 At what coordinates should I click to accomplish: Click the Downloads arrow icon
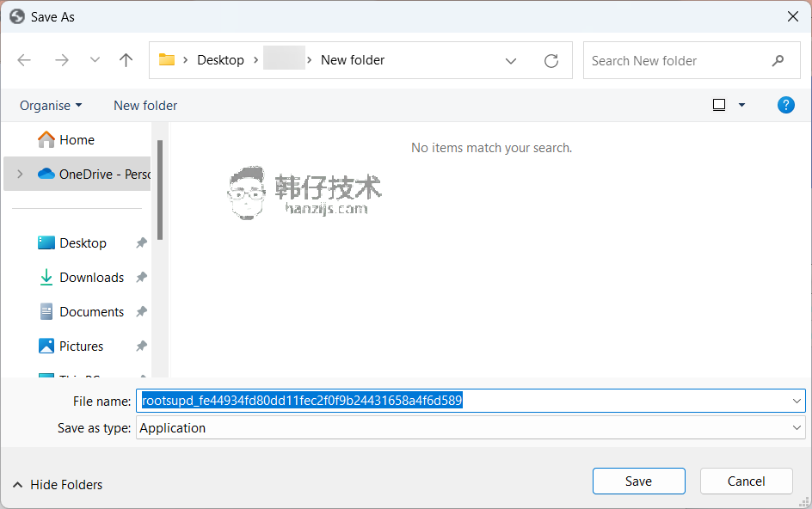[46, 277]
